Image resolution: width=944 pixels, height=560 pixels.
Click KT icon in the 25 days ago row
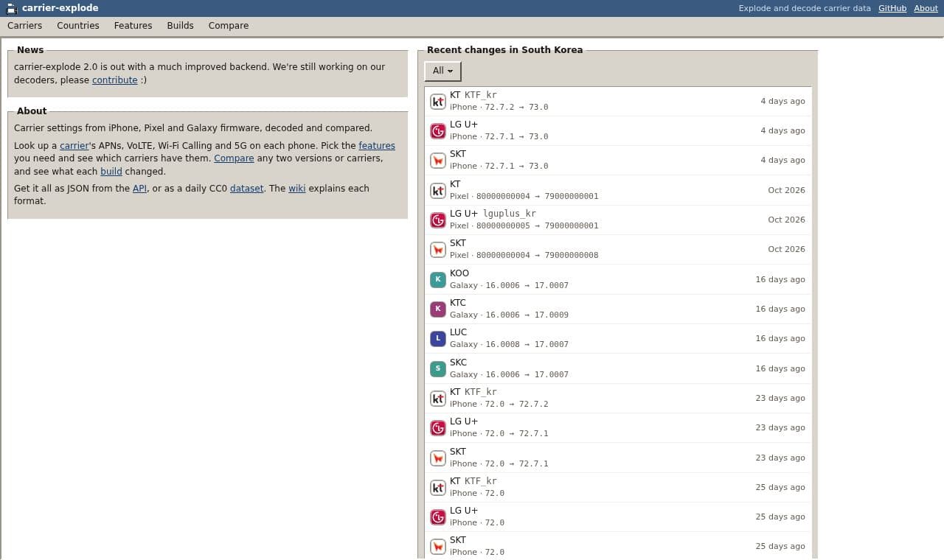click(x=438, y=488)
